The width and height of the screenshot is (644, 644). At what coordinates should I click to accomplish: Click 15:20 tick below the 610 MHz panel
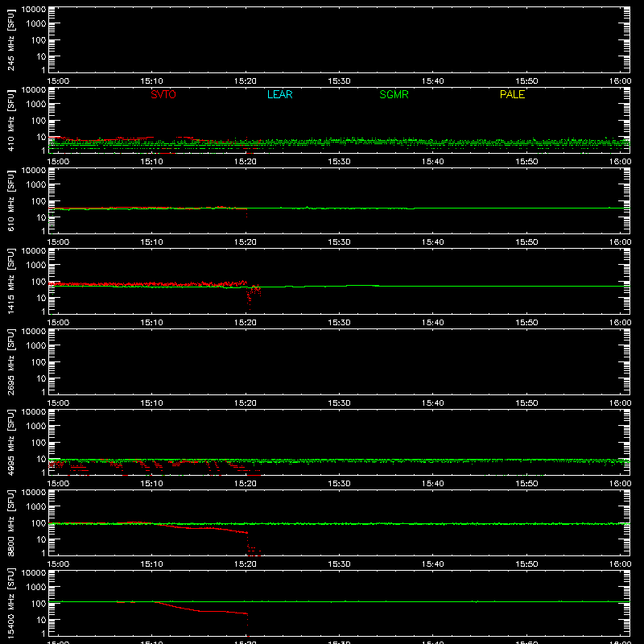click(x=246, y=242)
